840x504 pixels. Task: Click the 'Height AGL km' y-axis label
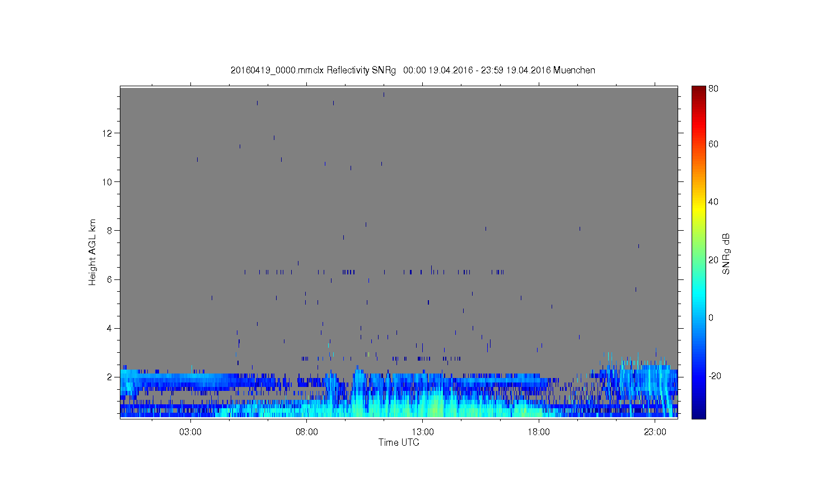92,252
